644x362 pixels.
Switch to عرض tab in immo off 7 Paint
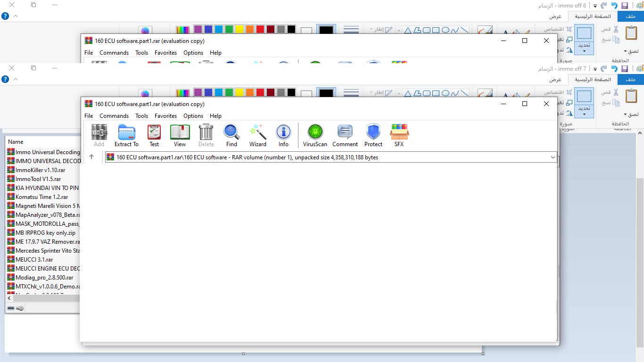click(555, 80)
